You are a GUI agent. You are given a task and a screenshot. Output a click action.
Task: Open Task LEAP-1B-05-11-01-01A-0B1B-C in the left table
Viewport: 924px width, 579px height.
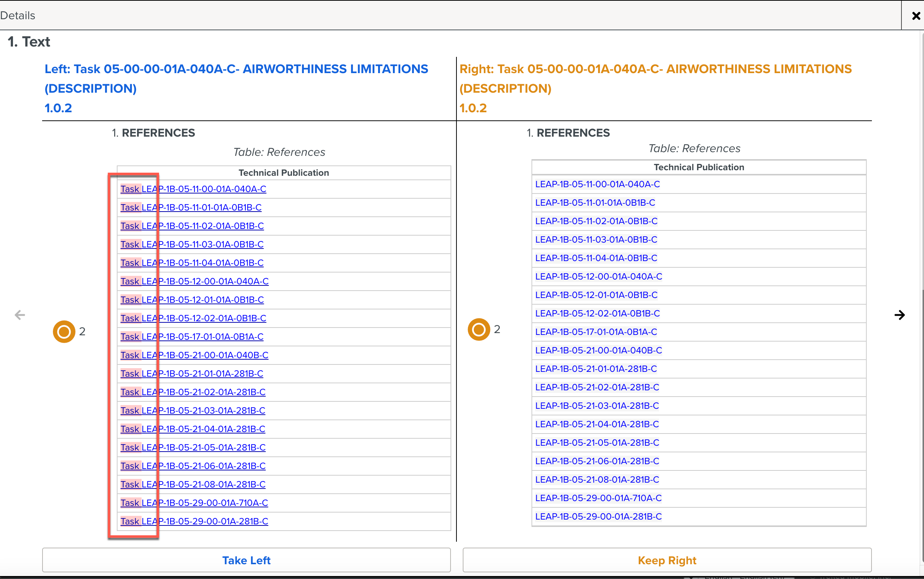[x=191, y=207]
